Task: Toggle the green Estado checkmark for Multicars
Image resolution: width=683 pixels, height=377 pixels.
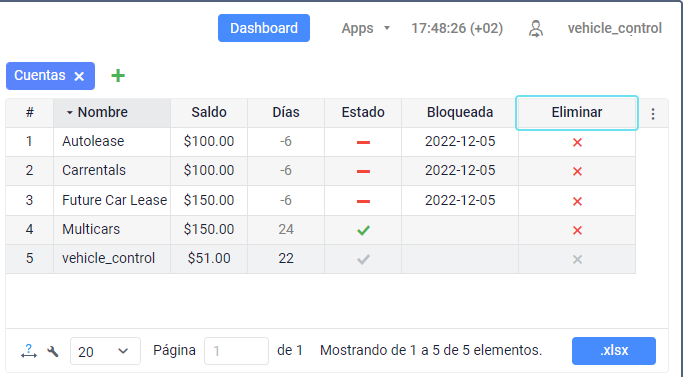Action: click(363, 230)
